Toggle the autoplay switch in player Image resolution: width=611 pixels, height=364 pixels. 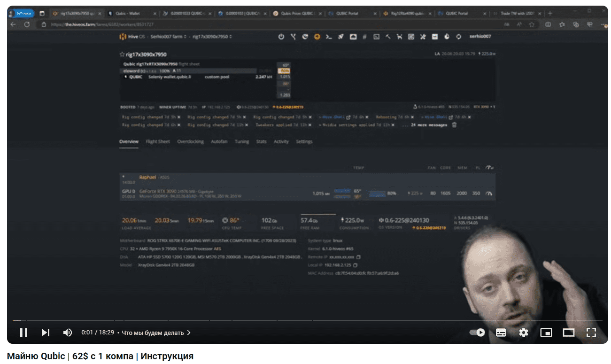(477, 333)
